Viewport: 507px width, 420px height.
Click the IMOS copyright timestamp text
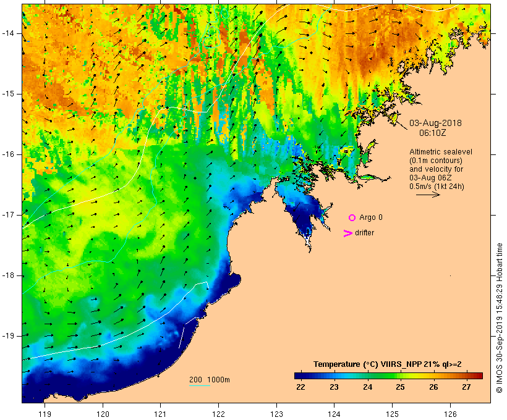pos(499,318)
